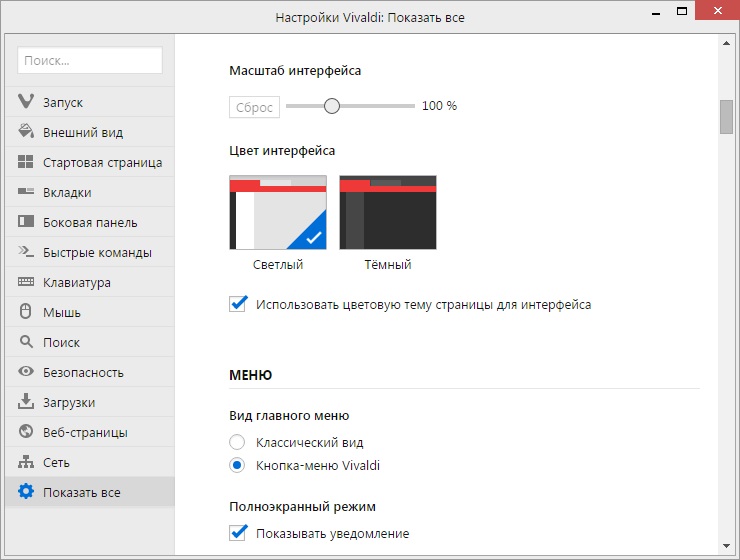
Task: Select the Быстрые команды section
Action: click(x=90, y=252)
